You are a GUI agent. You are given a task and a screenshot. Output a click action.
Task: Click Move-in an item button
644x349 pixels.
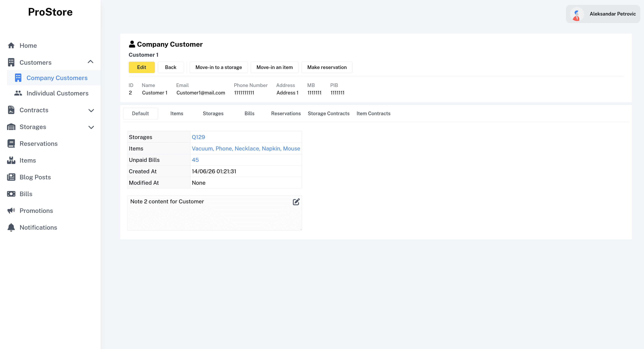pos(274,67)
